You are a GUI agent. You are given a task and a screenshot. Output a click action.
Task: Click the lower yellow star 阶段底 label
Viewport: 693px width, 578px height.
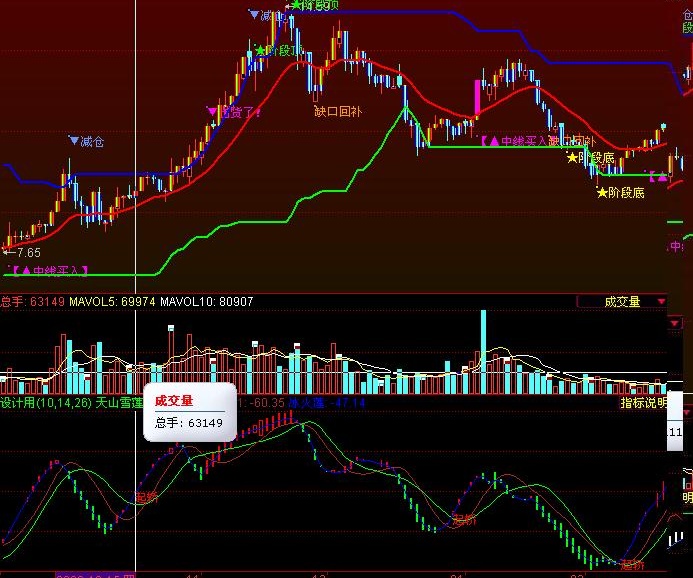[x=621, y=193]
